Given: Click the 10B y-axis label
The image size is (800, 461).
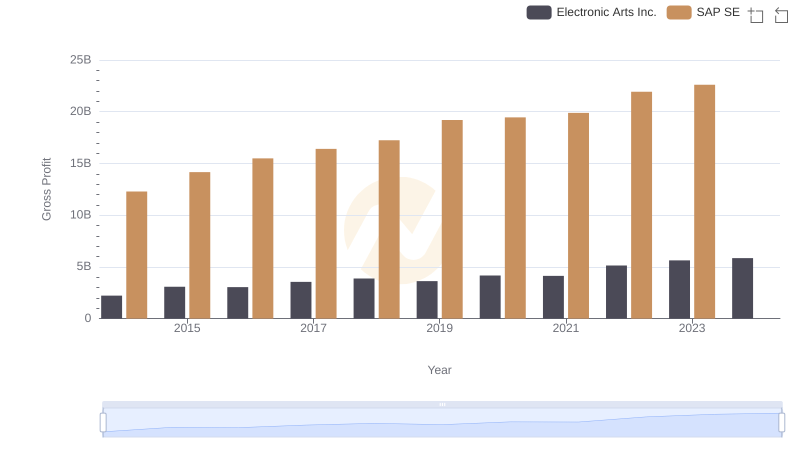Looking at the screenshot, I should [x=81, y=215].
